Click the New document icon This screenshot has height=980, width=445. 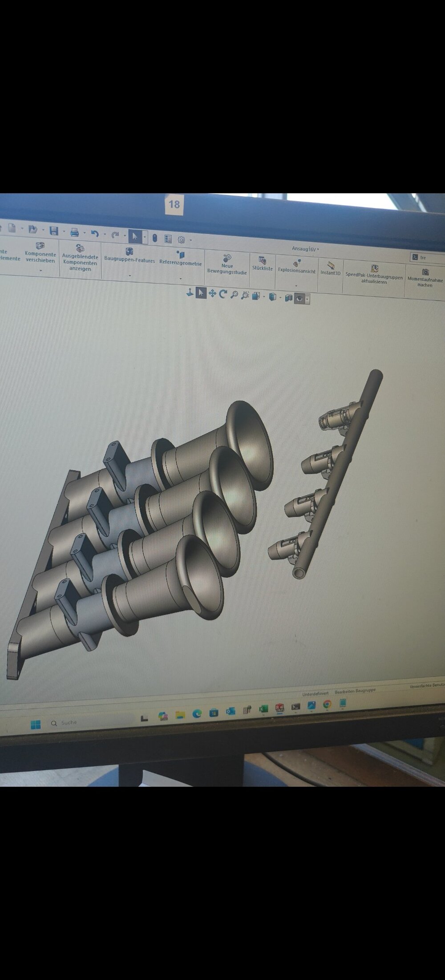coord(12,228)
